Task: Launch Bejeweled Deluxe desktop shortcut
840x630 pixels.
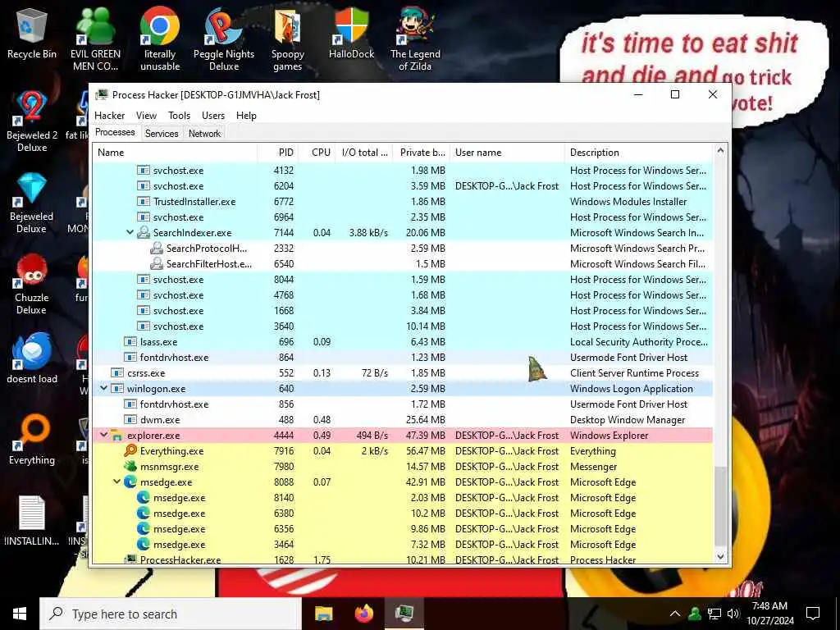Action: point(32,203)
